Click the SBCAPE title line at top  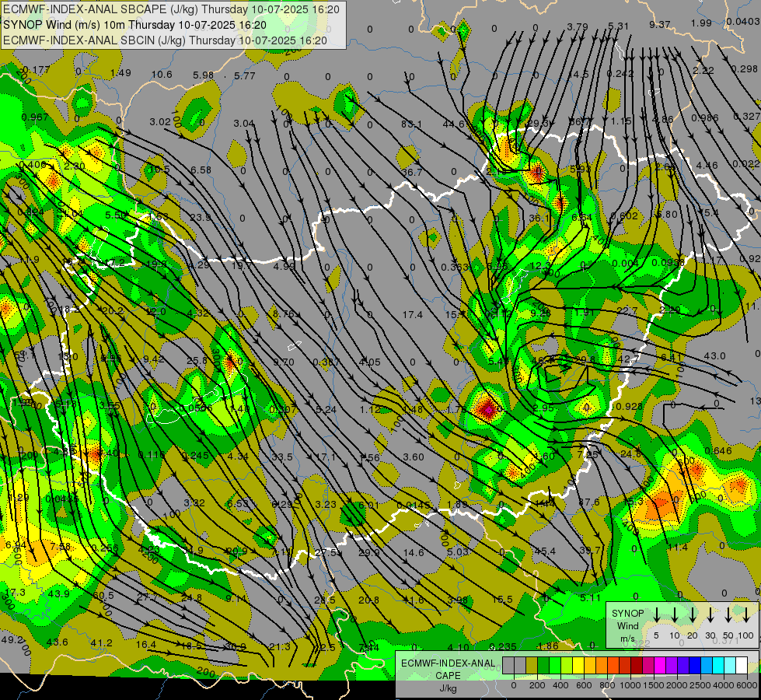tap(171, 9)
